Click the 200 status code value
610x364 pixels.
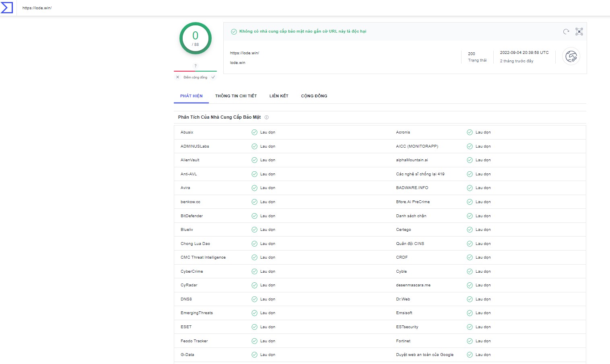pos(472,54)
